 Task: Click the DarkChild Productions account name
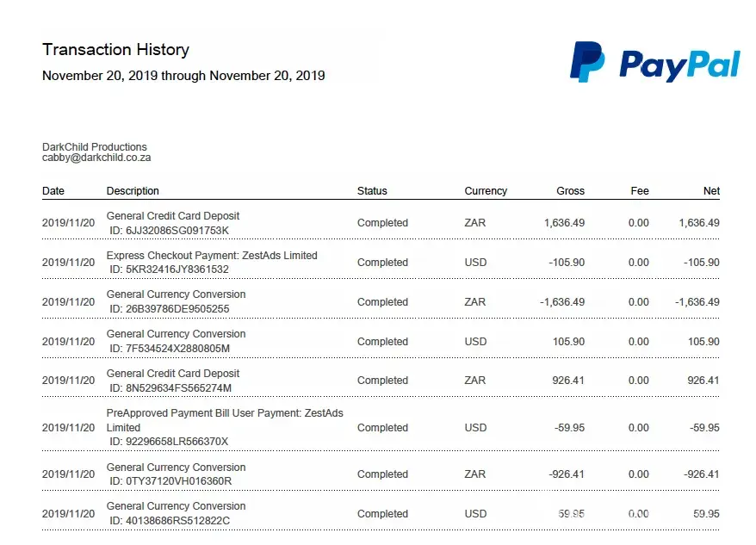pyautogui.click(x=95, y=147)
